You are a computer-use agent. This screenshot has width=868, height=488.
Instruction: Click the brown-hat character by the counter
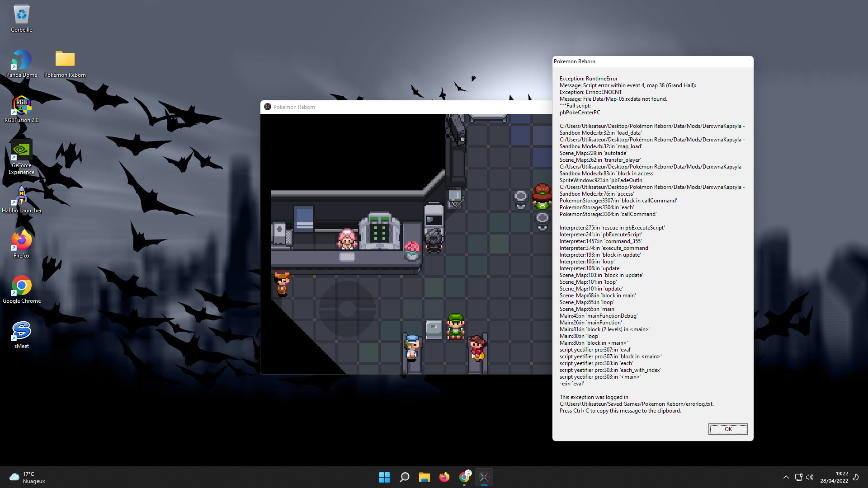(x=282, y=283)
